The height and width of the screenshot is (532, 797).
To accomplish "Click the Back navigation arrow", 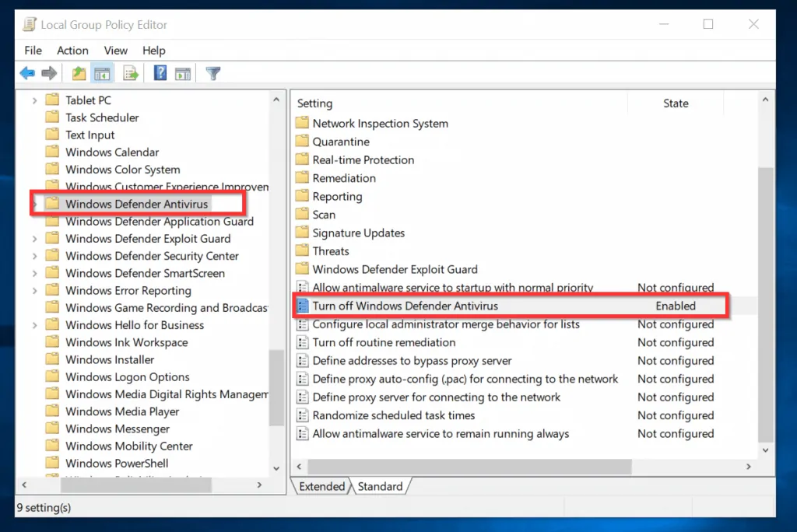I will tap(28, 72).
